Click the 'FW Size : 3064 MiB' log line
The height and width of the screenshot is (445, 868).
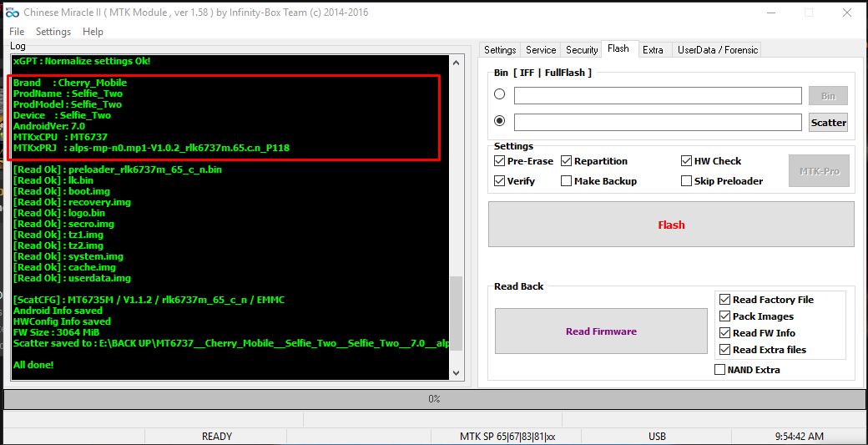coord(57,332)
